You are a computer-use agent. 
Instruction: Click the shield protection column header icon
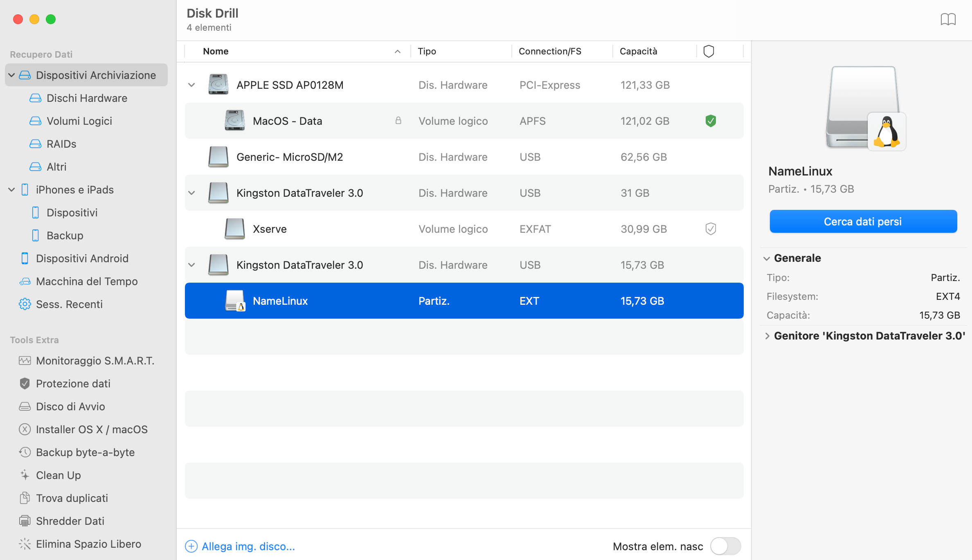tap(709, 51)
